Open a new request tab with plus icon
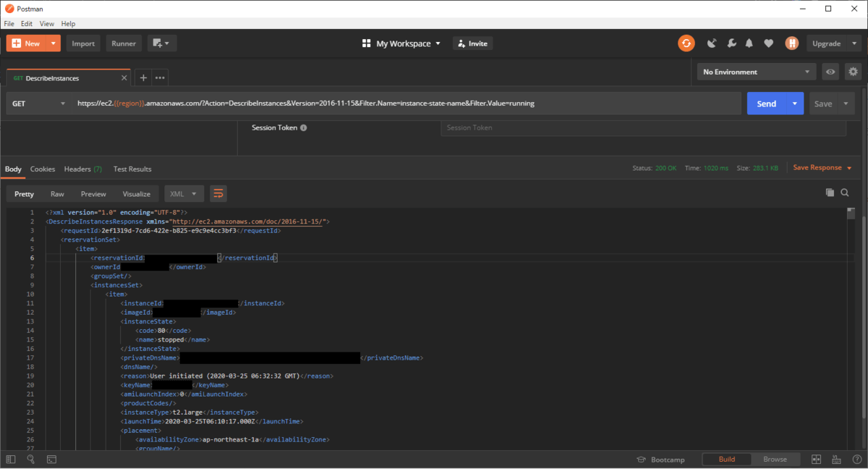 coord(143,77)
